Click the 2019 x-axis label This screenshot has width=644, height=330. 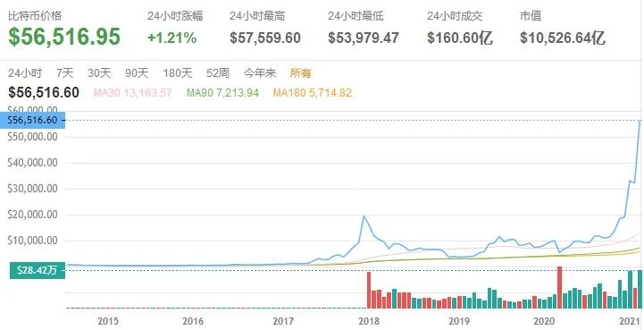pos(458,321)
